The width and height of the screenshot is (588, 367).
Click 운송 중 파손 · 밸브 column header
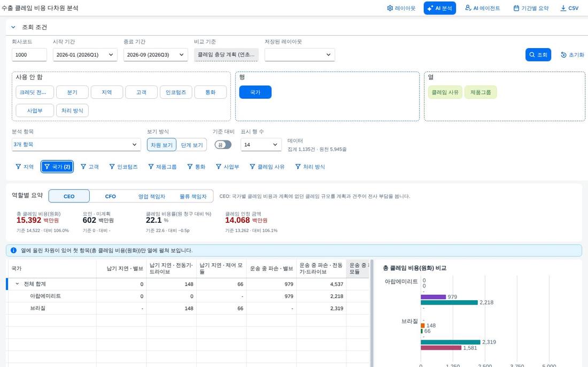coord(271,268)
